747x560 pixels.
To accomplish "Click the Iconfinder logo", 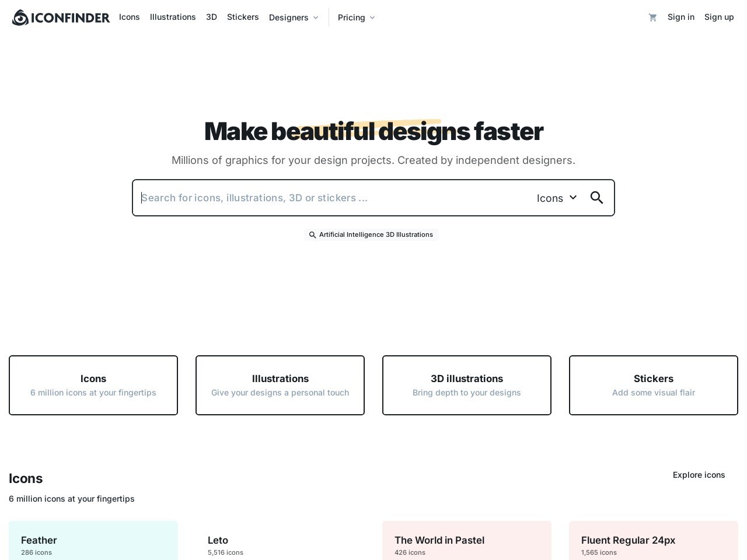I will pyautogui.click(x=61, y=17).
